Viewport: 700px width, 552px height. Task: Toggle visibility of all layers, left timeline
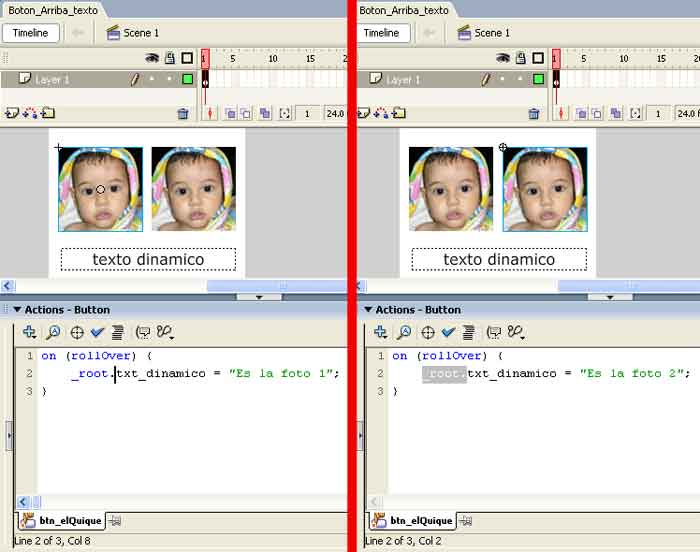152,58
